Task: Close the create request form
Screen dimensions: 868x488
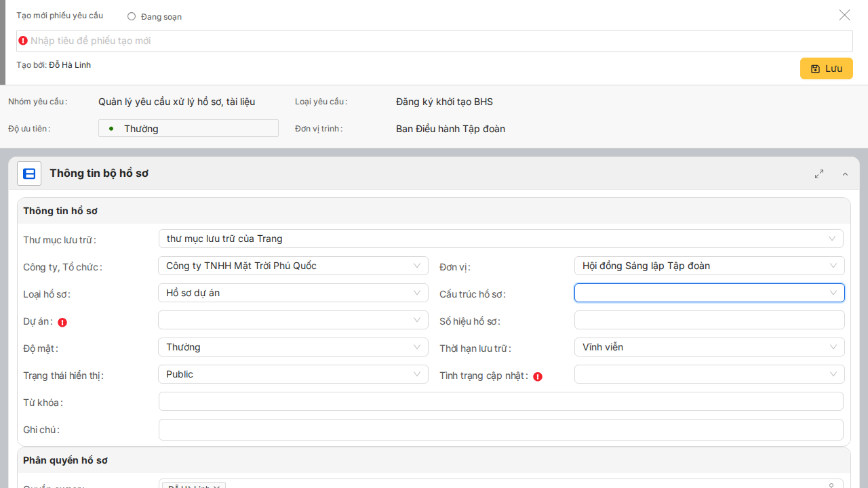Action: 844,15
